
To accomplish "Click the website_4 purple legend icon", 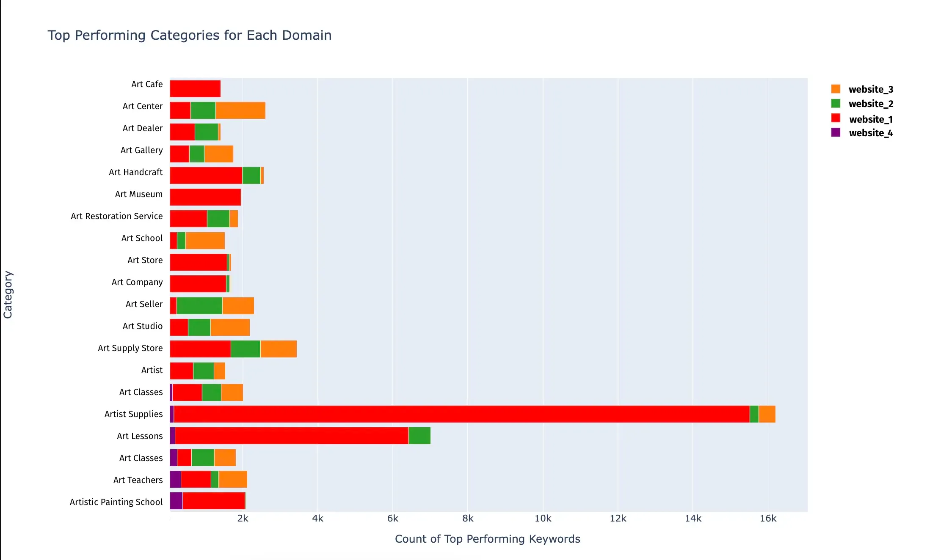I will [x=835, y=133].
